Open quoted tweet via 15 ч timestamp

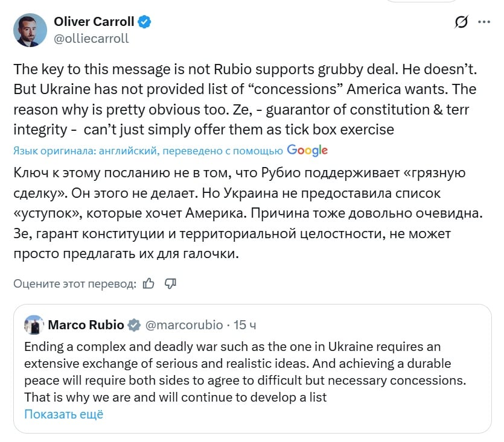(244, 325)
